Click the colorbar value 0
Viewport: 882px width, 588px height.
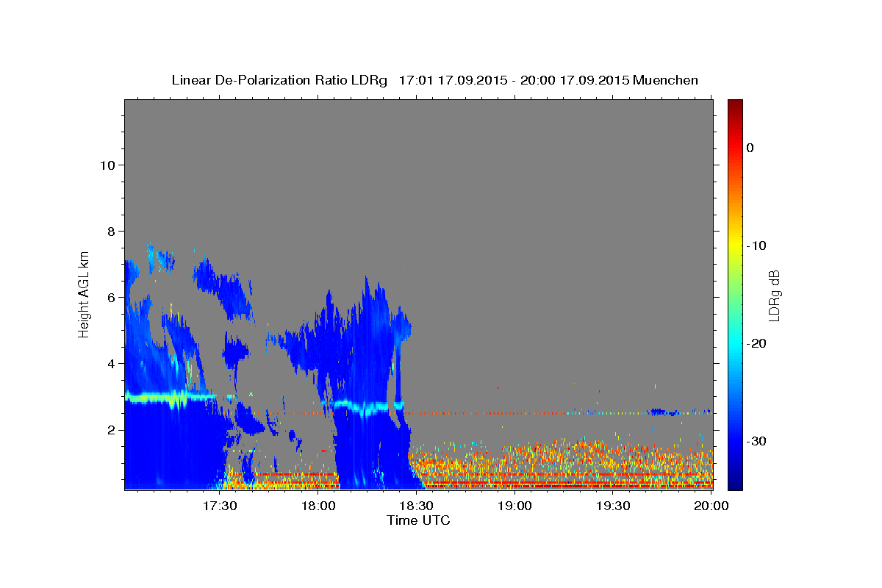(x=750, y=148)
